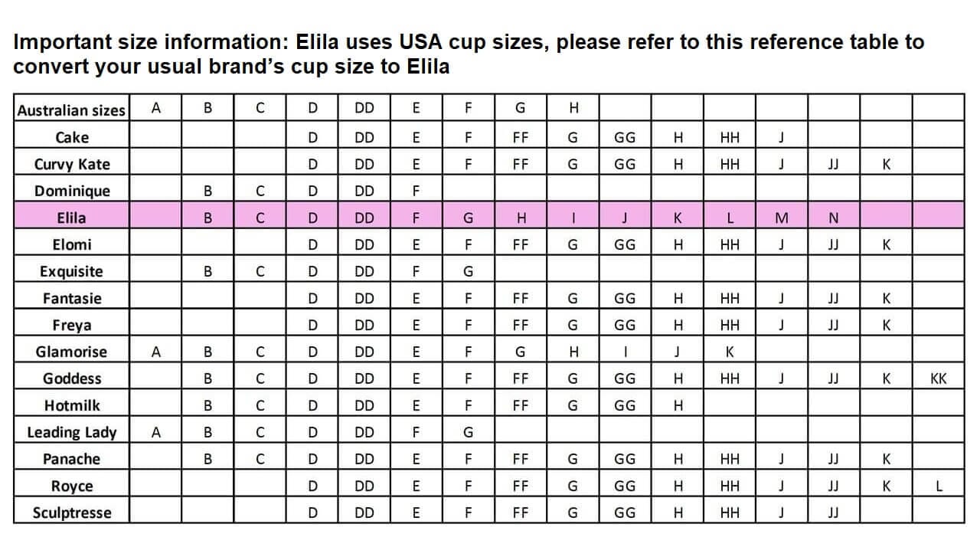Click the Leading Lady brand cell
Screen dimensions: 980x547
click(x=71, y=432)
